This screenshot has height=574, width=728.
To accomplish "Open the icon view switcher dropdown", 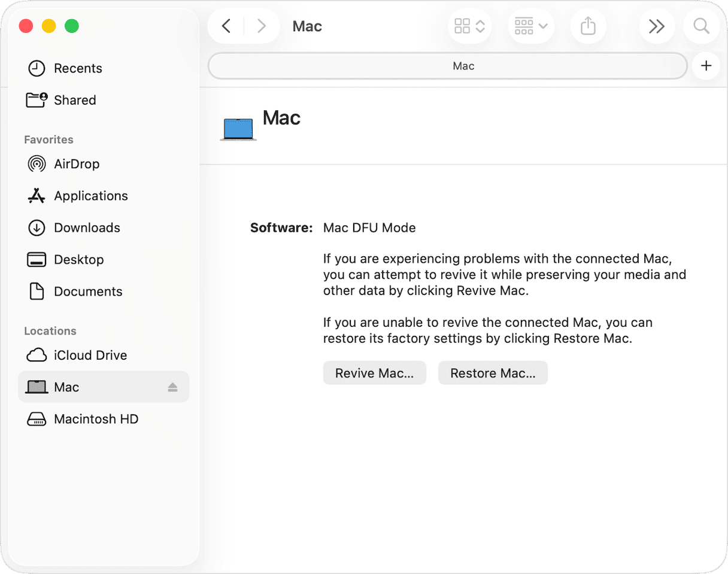I will click(469, 26).
